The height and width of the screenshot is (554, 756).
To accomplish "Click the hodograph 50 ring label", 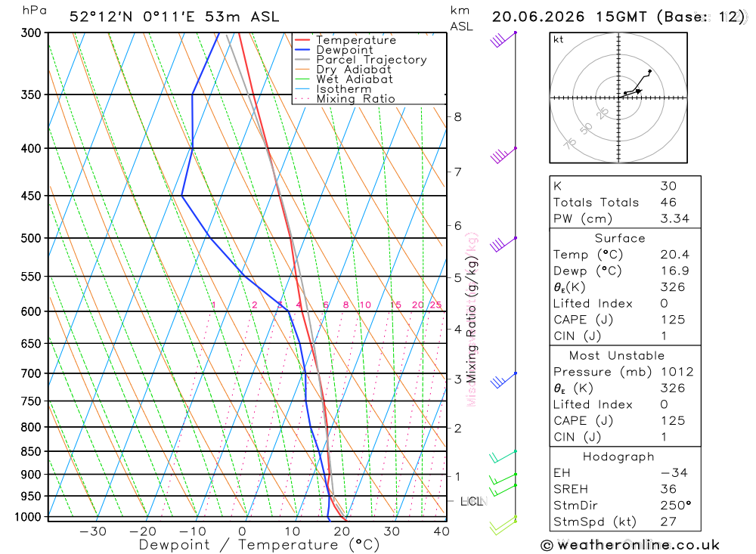I will 586,128.
